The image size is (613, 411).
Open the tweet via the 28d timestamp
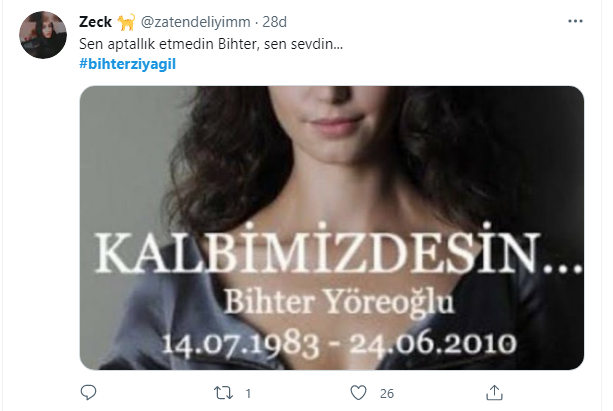click(274, 22)
